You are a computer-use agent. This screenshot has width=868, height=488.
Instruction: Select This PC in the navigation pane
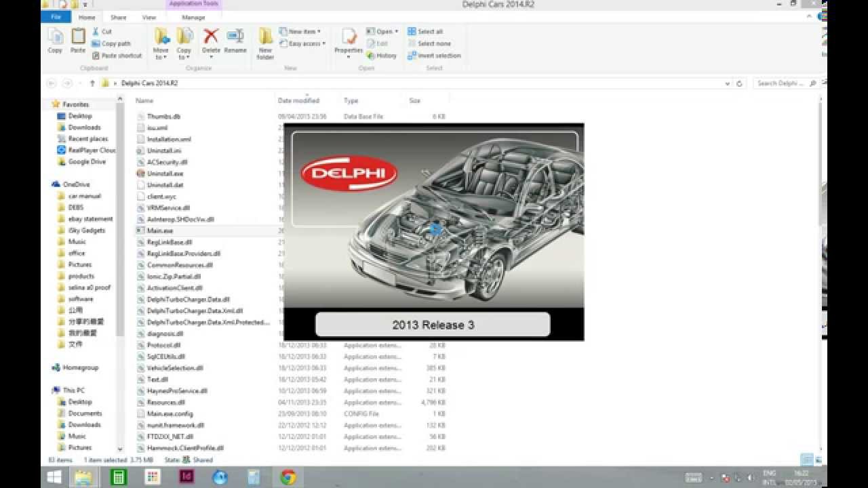pyautogui.click(x=73, y=390)
